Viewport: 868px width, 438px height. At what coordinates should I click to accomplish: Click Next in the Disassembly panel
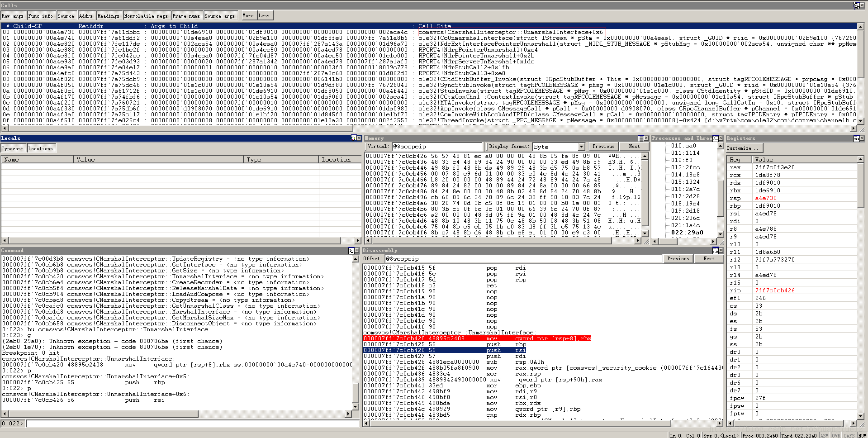pyautogui.click(x=709, y=258)
